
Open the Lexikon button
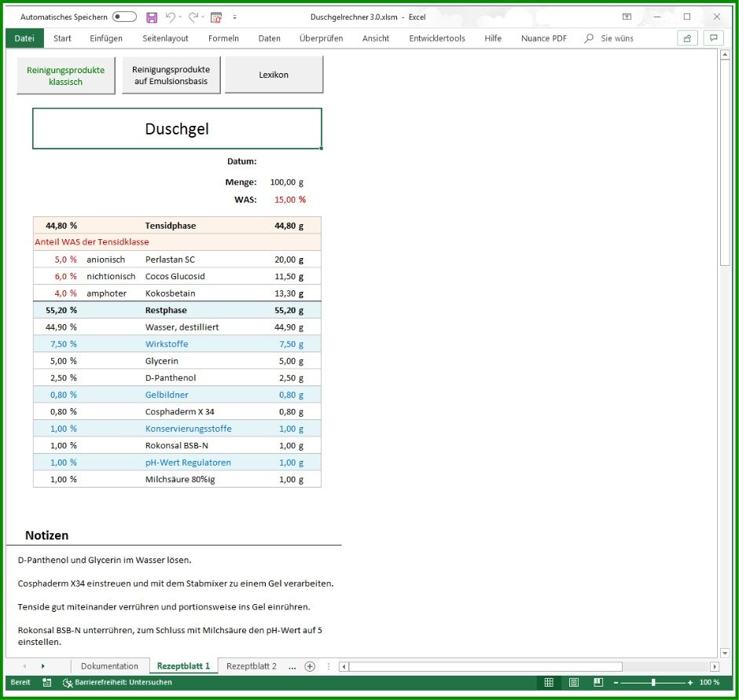[274, 75]
